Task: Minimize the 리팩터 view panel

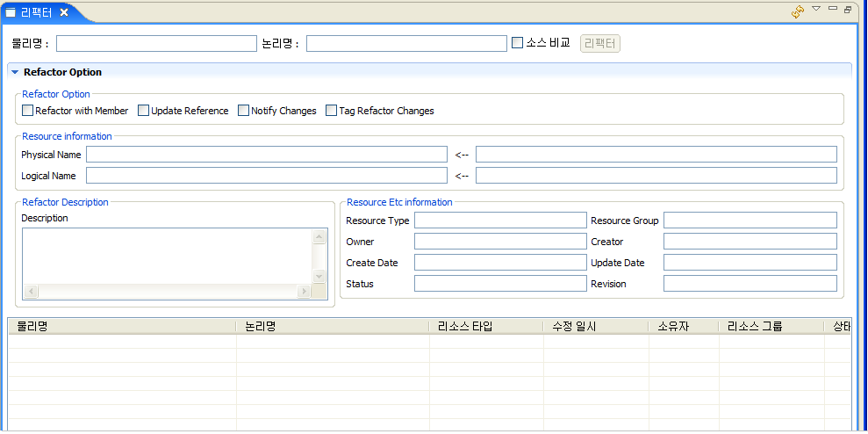Action: [832, 9]
